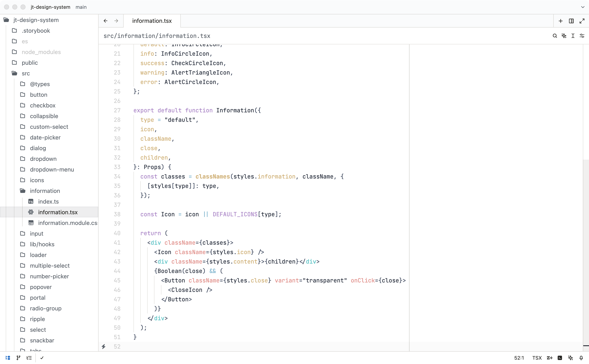The height and width of the screenshot is (364, 589).
Task: Expand the node_modules folder
Action: [49, 52]
